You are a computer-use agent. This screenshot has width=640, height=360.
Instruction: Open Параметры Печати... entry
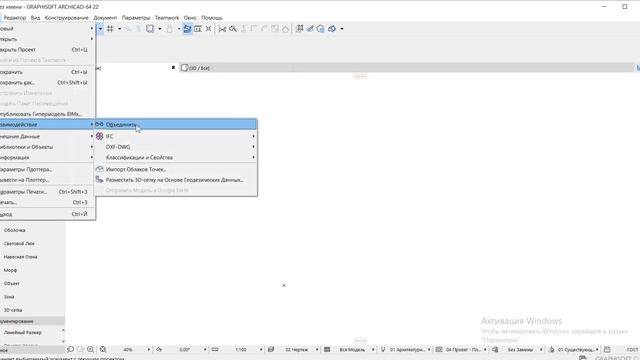click(x=47, y=191)
